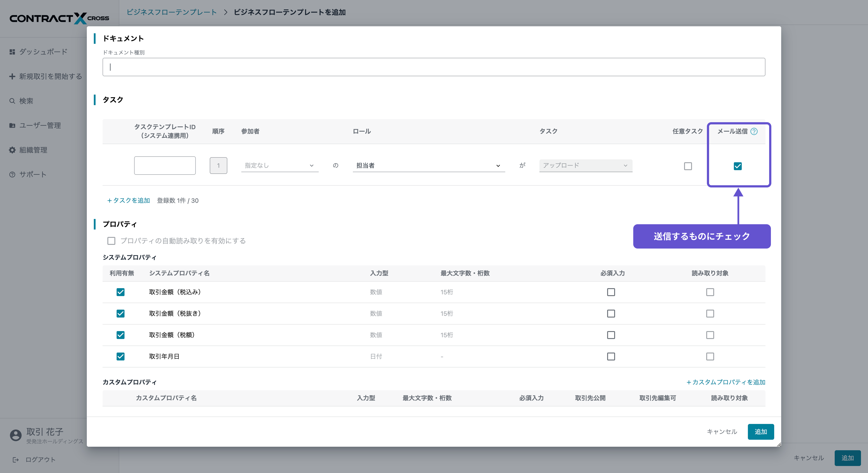Uncheck 利用有無 for 取引金額（税額）

120,335
